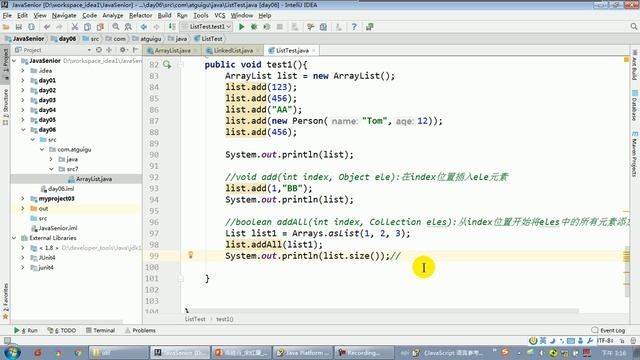This screenshot has height=360, width=640.
Task: Run ListTest.test1 with green play icon
Action: tap(242, 27)
